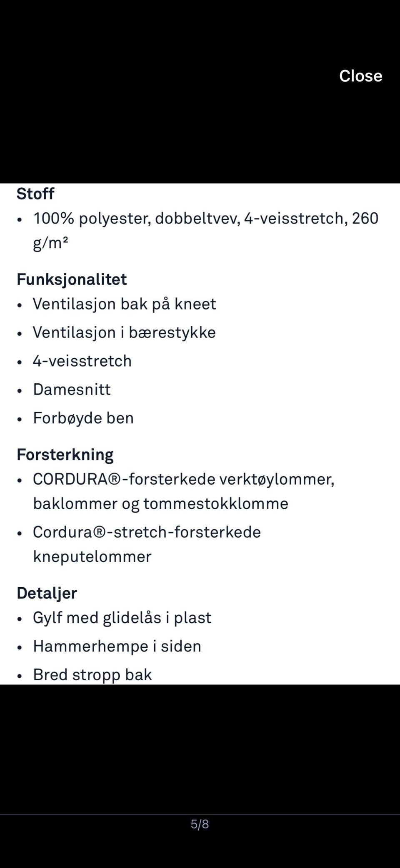
Task: Select the 100% polyester fabric line
Action: [x=206, y=230]
